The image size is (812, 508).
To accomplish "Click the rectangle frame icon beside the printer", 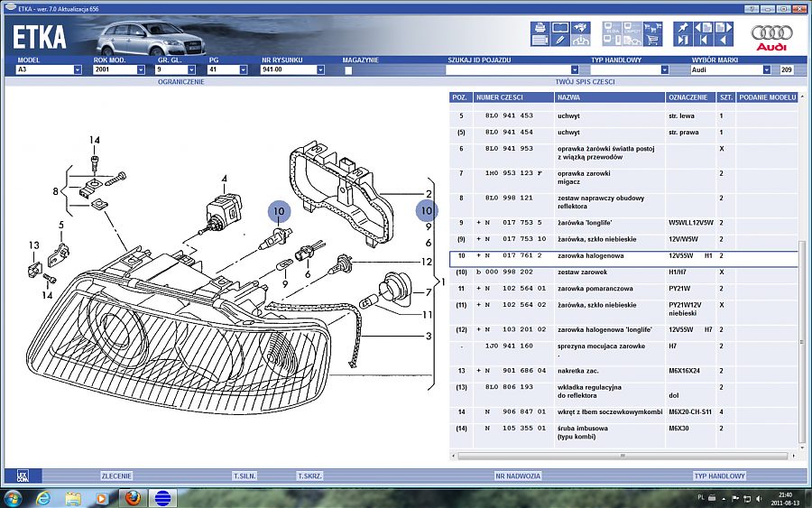I will [x=560, y=27].
